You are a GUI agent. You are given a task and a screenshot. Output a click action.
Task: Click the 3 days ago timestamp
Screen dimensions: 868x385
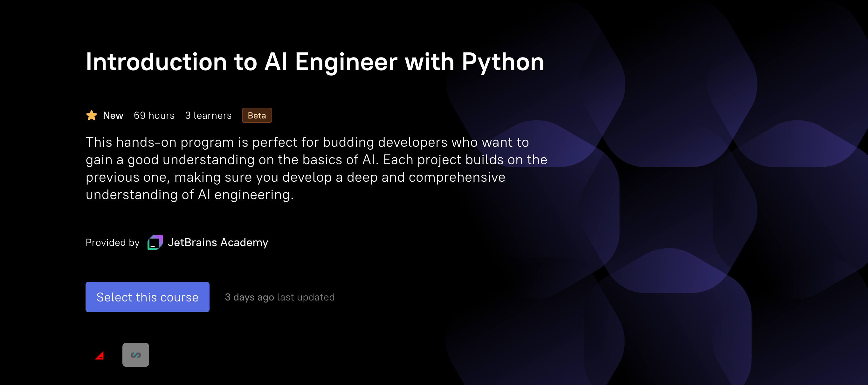tap(249, 297)
